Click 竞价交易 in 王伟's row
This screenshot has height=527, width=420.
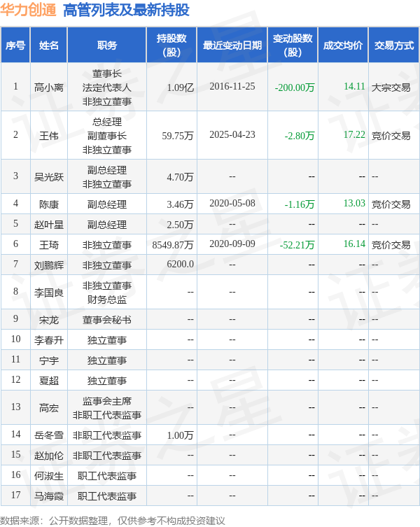point(391,136)
